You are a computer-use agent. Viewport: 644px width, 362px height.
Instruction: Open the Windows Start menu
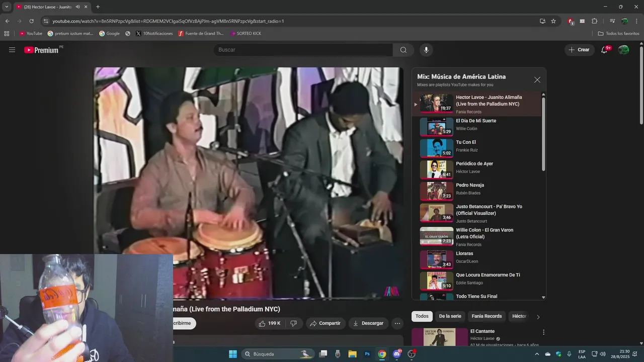(233, 354)
